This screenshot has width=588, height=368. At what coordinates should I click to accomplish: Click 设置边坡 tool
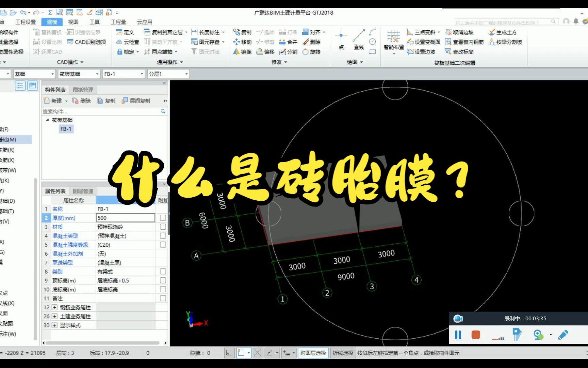click(x=421, y=52)
